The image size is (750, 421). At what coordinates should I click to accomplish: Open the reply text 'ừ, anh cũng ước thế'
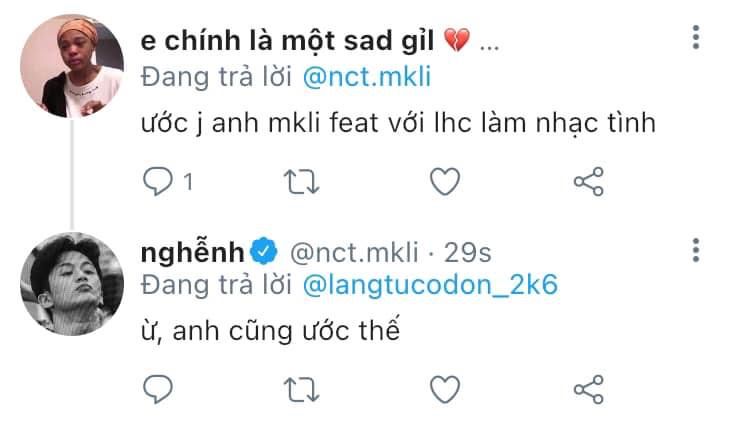point(270,331)
